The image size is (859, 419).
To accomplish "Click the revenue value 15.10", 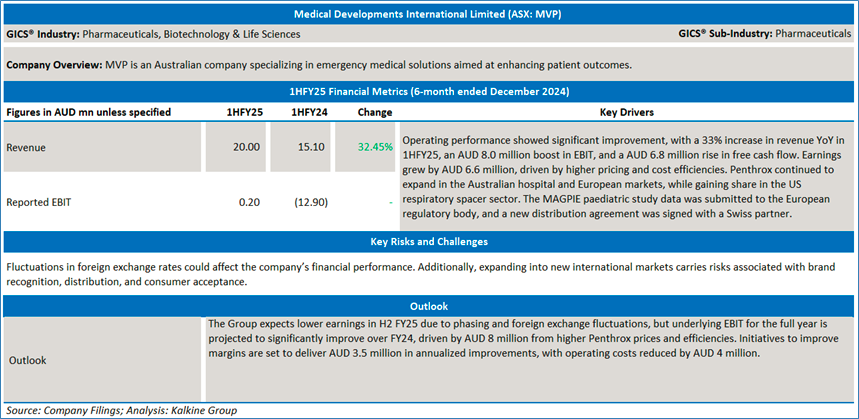I will coord(313,147).
